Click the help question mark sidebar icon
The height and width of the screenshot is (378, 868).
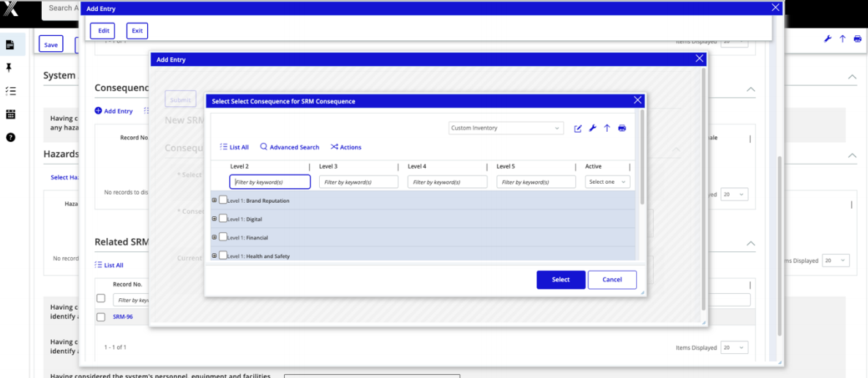pos(10,138)
